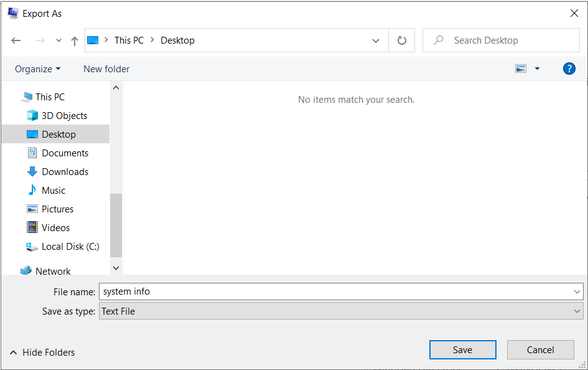Open the Help question mark icon
The image size is (588, 370).
[569, 69]
